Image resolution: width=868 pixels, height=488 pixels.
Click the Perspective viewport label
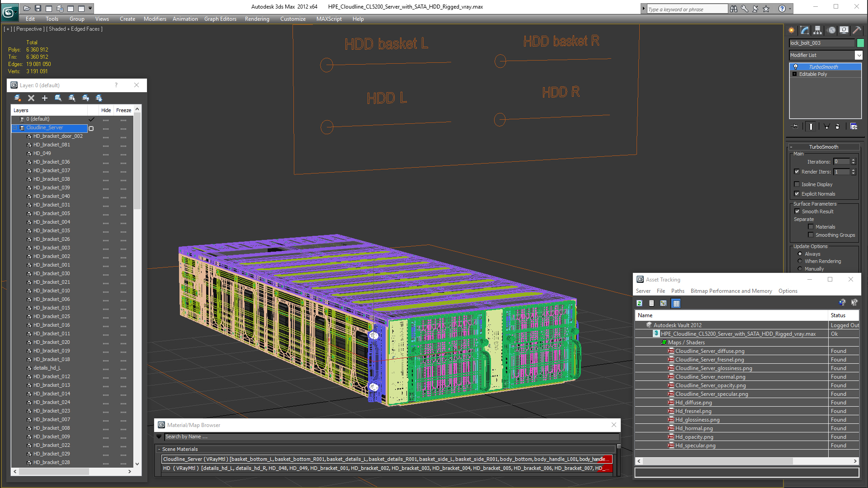29,29
